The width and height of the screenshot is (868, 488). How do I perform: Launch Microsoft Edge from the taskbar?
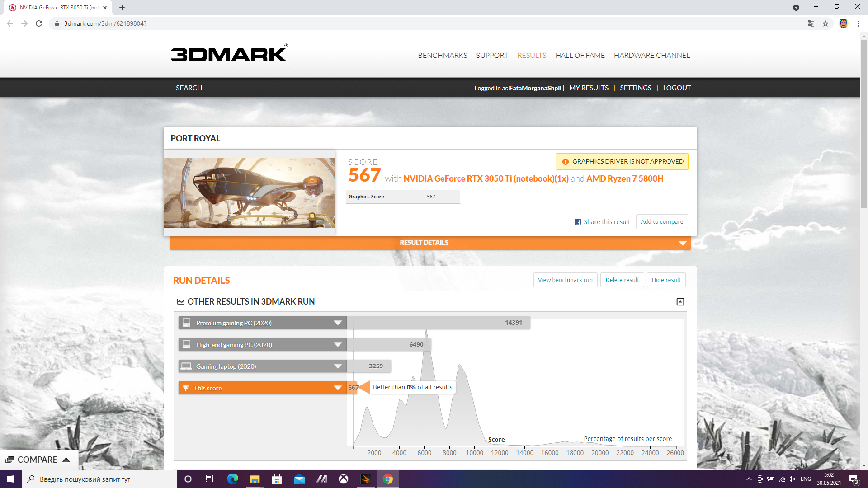[x=233, y=479]
